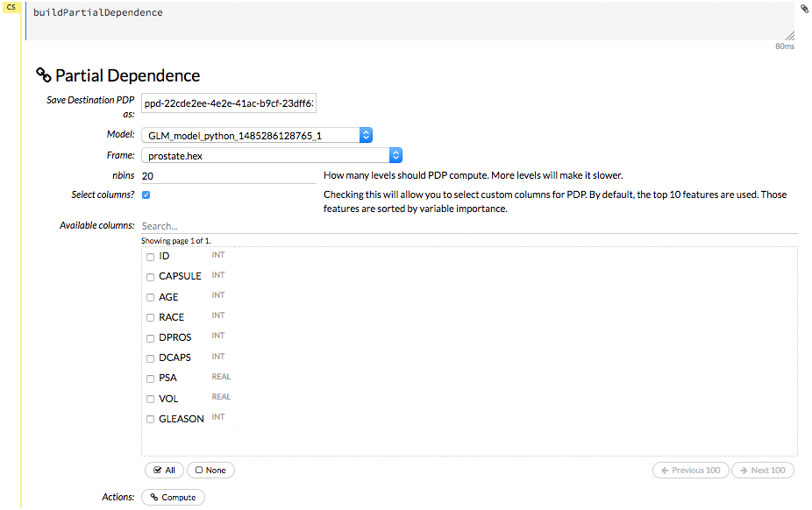Check the AGE column checkbox
The width and height of the screenshot is (812, 510).
click(150, 298)
